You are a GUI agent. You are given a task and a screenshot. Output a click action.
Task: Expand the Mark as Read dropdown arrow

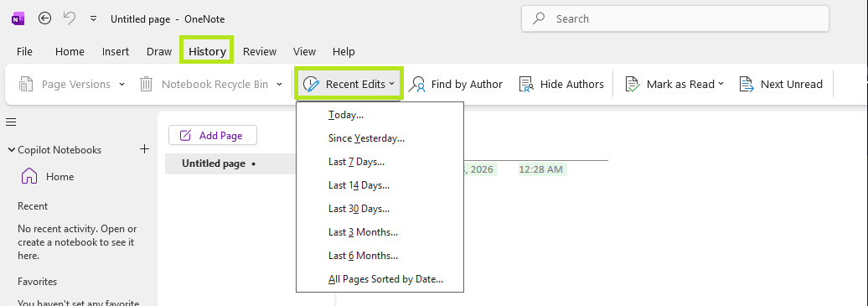tap(721, 85)
